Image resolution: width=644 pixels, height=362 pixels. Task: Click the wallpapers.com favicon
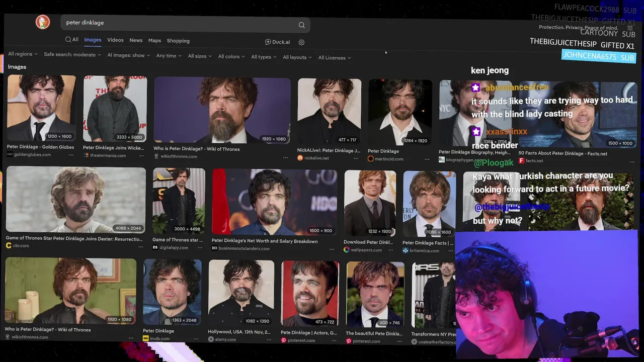point(346,250)
